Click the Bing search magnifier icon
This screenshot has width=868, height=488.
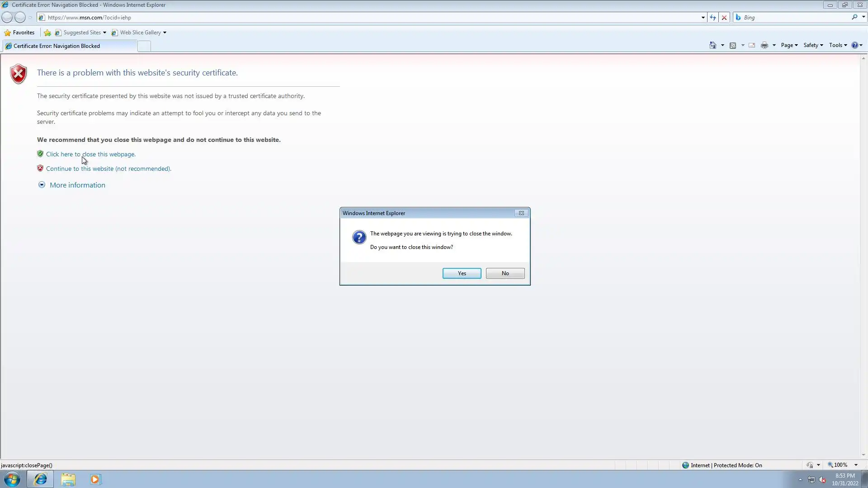[854, 17]
